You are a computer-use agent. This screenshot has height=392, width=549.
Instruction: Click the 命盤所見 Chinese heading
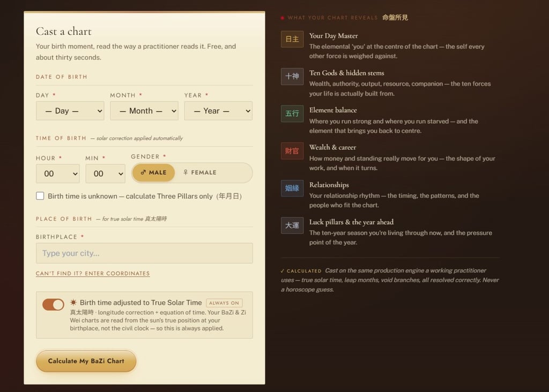pos(395,18)
